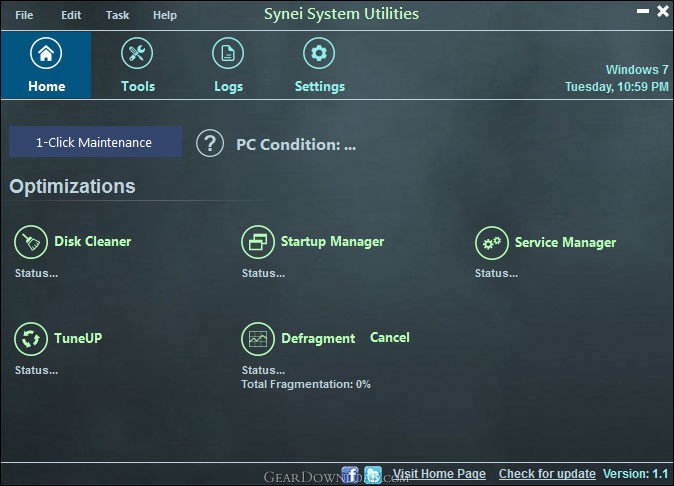Viewport: 674px width, 486px height.
Task: Open Logs via document icon
Action: (x=228, y=53)
